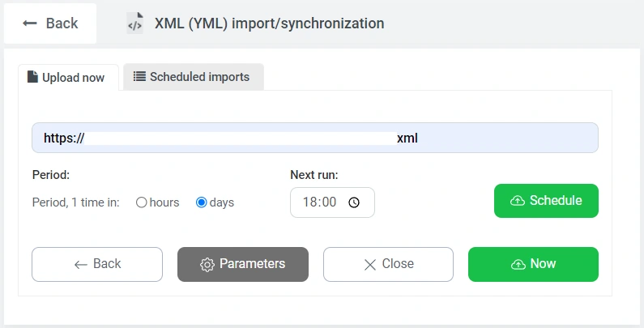Start the import with the Now button

pos(533,264)
